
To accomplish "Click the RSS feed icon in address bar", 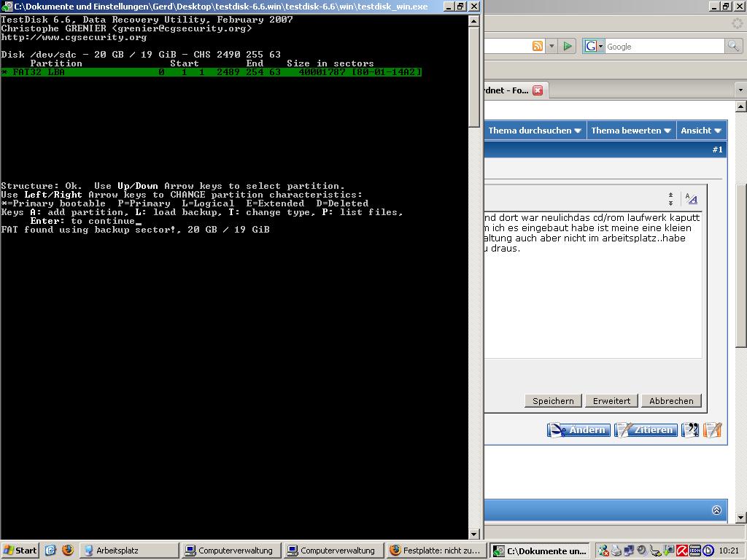I will tap(538, 46).
